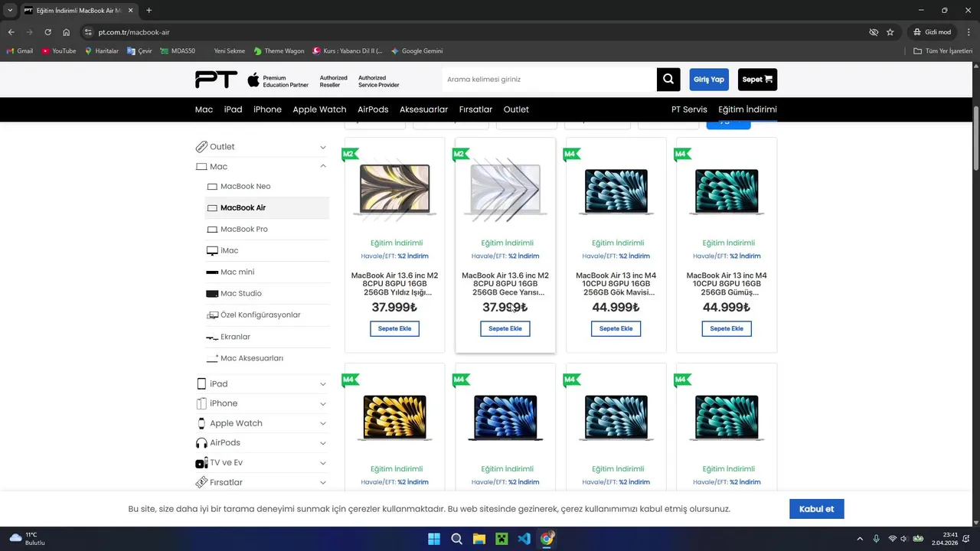
Task: Open YouTube bookmark
Action: [59, 51]
